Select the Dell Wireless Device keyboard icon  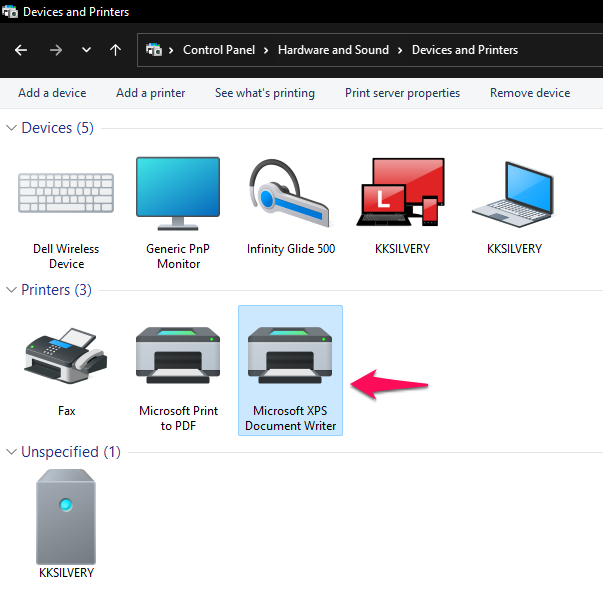[x=66, y=193]
